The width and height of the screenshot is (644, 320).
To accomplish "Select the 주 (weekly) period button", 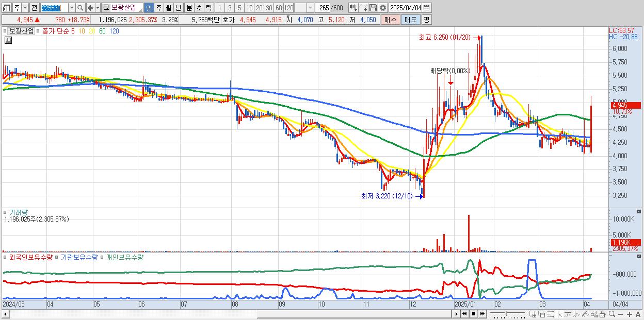I will 158,8.
